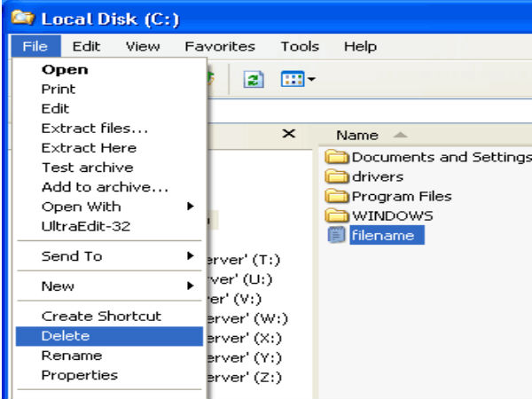Open Properties from the File menu
This screenshot has width=532, height=399.
79,375
